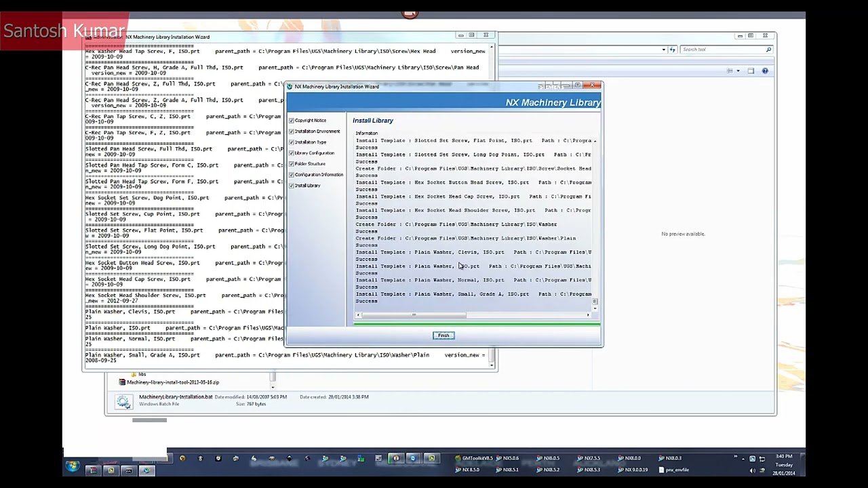Toggle the Installation Type checkbox
This screenshot has height=488, width=868.
(292, 142)
